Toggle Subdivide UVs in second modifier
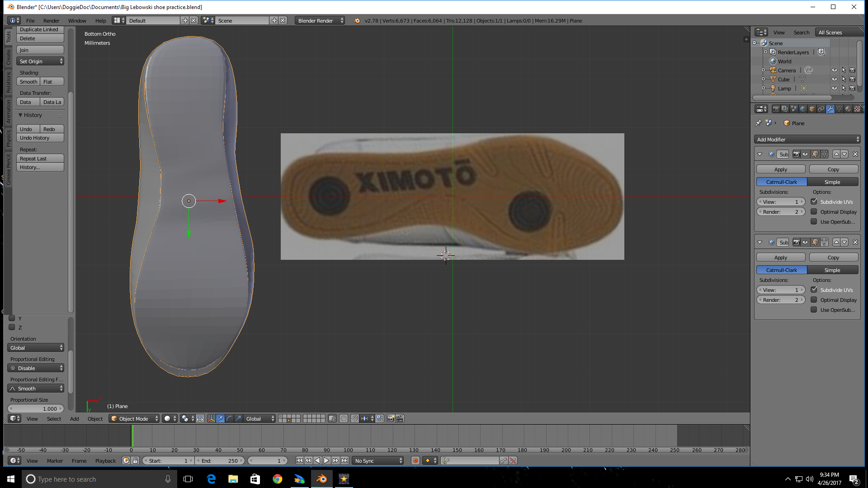868x488 pixels. click(x=814, y=290)
